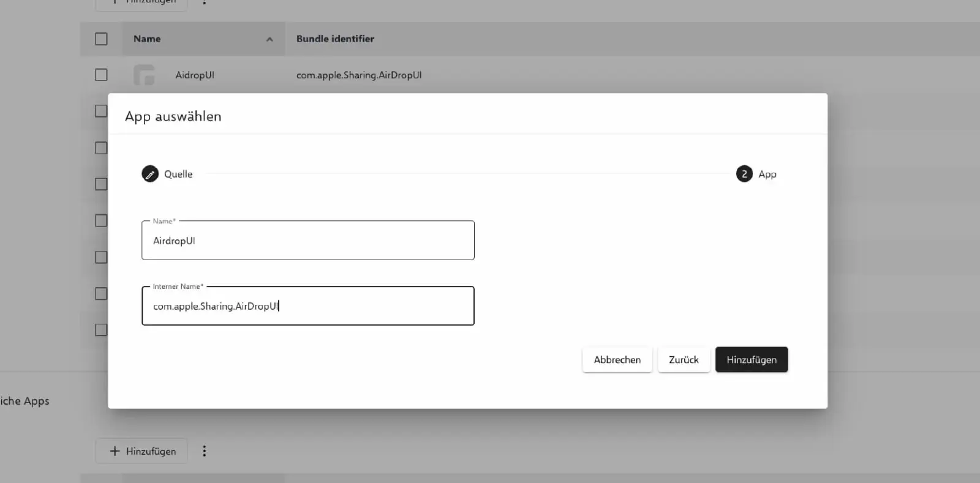Click the App step label

[x=767, y=174]
